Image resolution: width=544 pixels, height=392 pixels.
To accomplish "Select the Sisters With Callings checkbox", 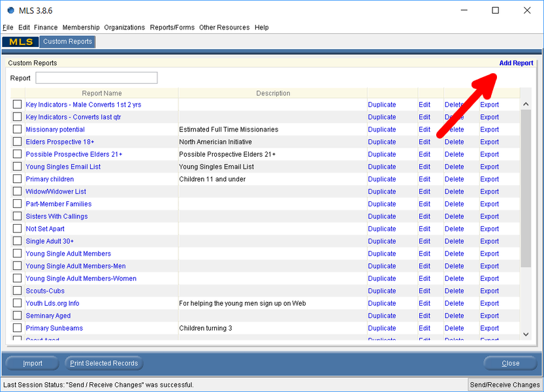I will [17, 216].
